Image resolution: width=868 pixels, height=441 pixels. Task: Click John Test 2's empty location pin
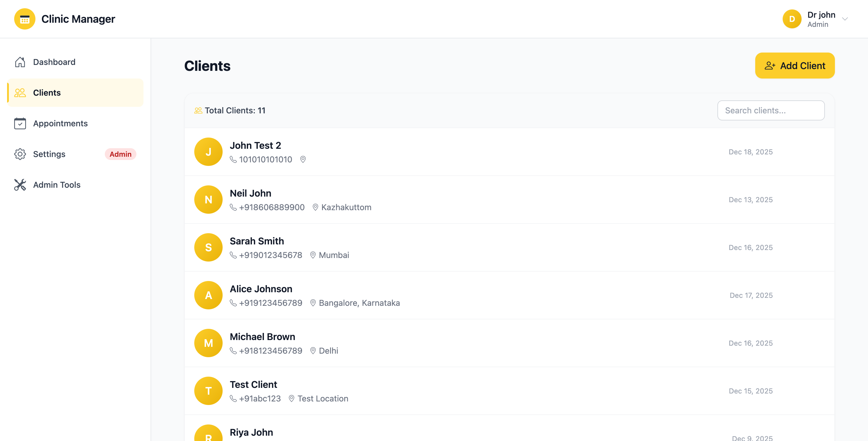303,159
